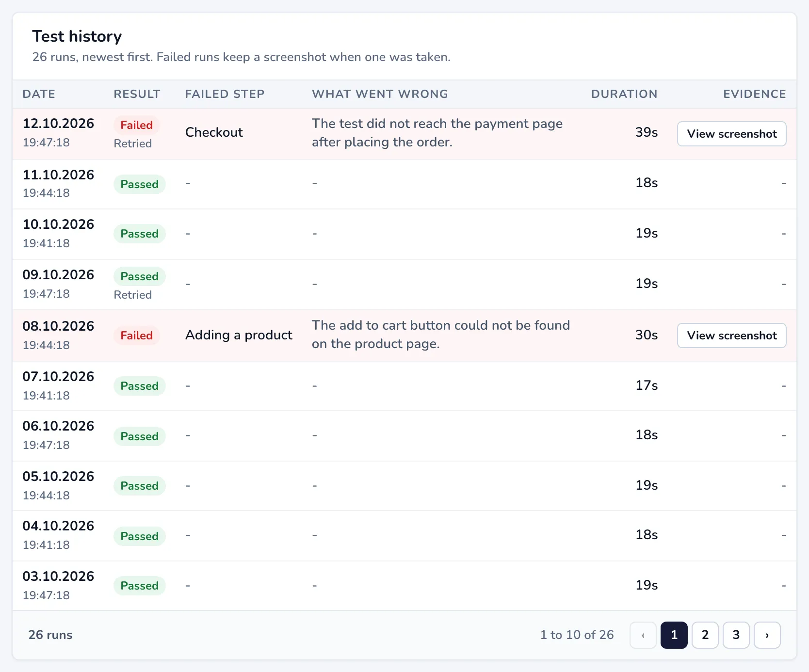Click the Failed badge on 08.10.2026
The height and width of the screenshot is (672, 809).
tap(137, 336)
